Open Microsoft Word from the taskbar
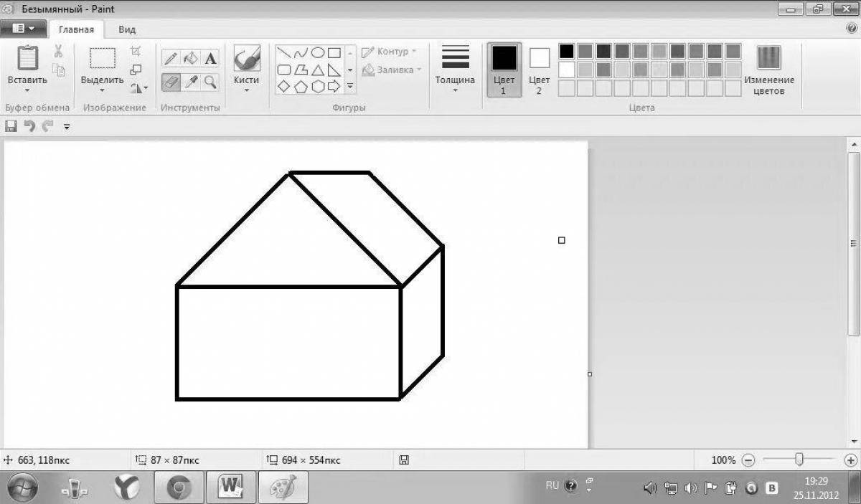 [230, 488]
